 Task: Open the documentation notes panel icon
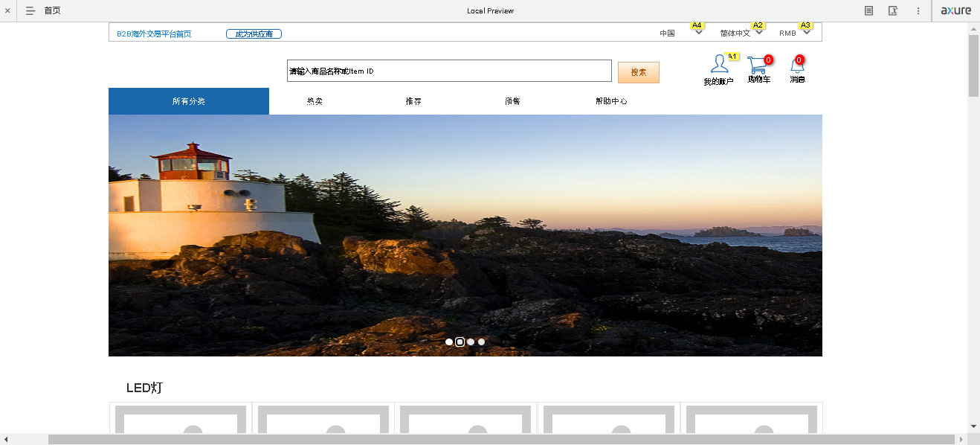868,10
